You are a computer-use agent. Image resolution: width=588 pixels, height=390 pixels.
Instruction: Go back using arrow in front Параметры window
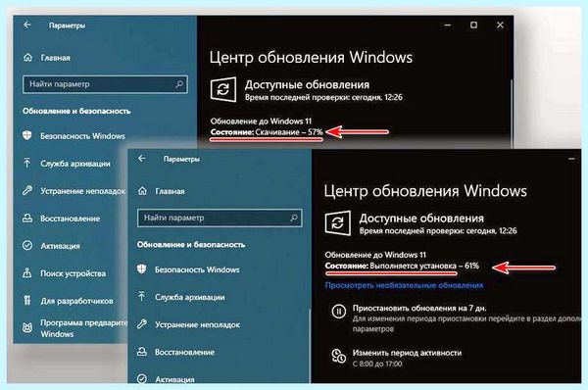tap(141, 158)
